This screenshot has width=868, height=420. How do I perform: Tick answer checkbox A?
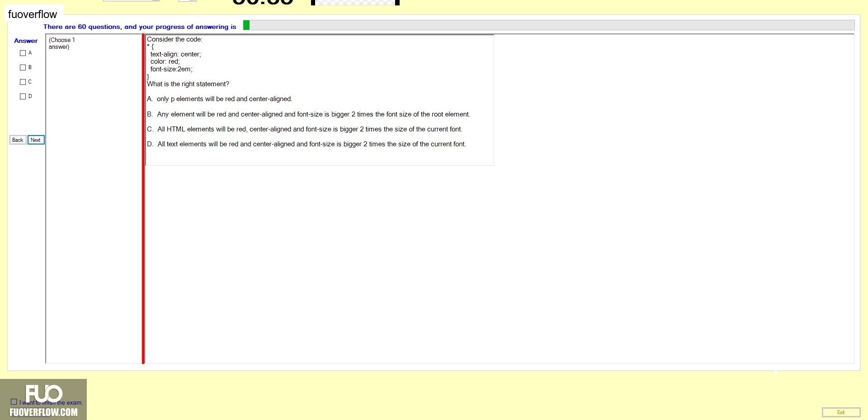pos(23,53)
